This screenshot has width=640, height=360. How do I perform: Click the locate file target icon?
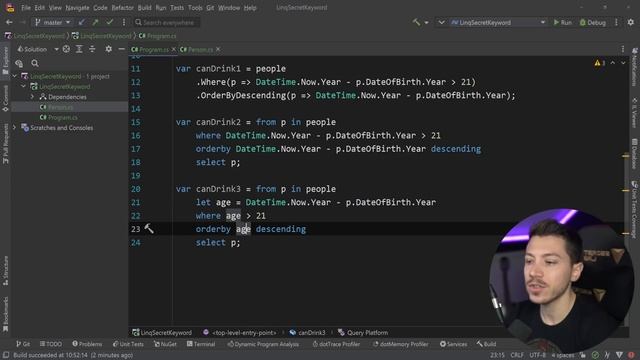coord(66,49)
